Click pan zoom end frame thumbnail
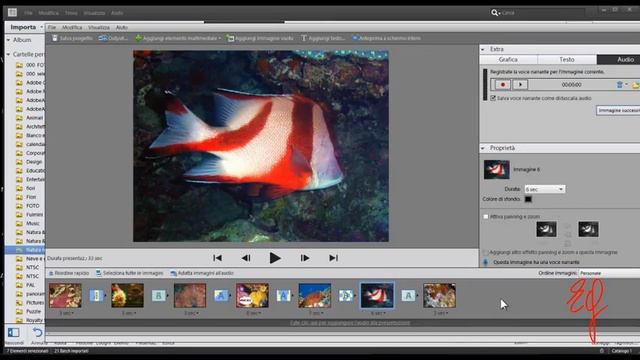 [x=588, y=229]
